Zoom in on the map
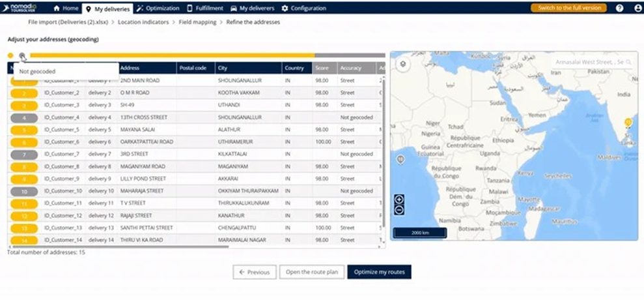Image resolution: width=644 pixels, height=300 pixels. point(399,200)
